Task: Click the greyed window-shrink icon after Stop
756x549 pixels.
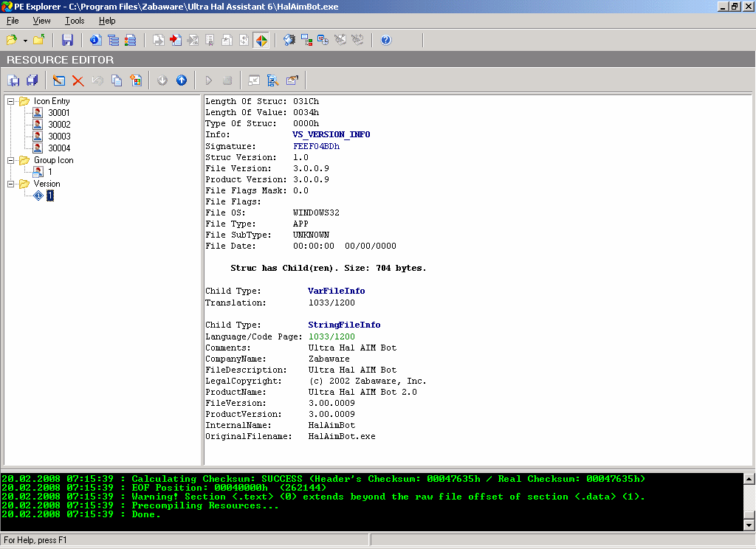Action: click(x=254, y=80)
